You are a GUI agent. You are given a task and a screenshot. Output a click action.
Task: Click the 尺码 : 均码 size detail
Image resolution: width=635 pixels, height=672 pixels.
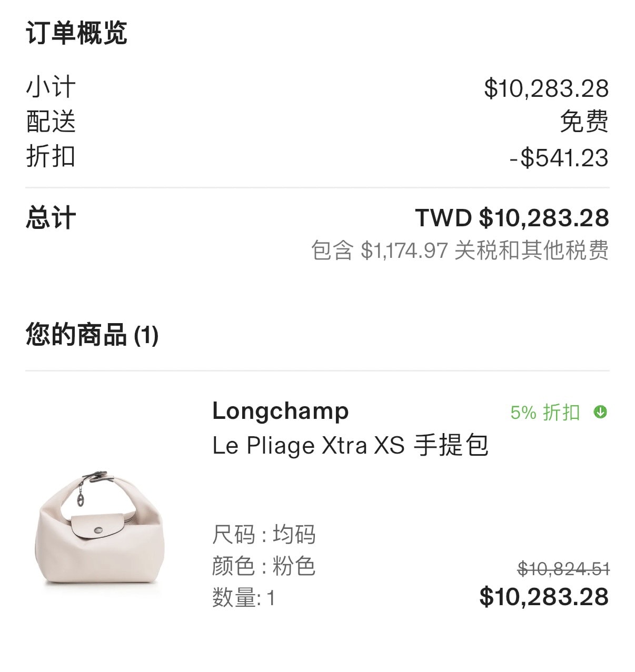264,535
